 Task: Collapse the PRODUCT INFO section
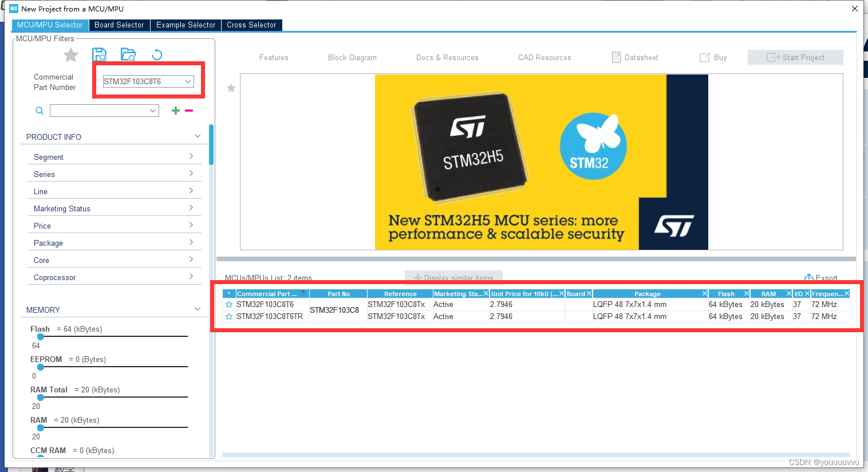click(x=198, y=136)
